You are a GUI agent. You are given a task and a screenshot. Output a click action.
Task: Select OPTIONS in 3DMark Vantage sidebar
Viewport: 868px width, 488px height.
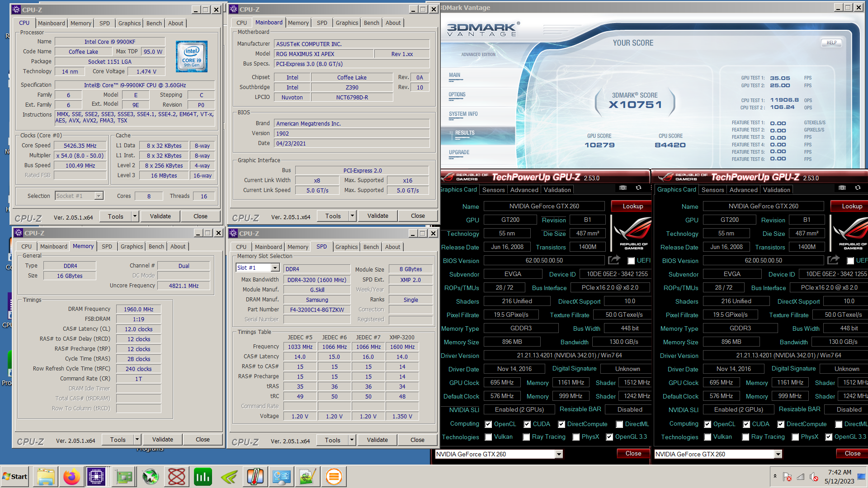(457, 94)
